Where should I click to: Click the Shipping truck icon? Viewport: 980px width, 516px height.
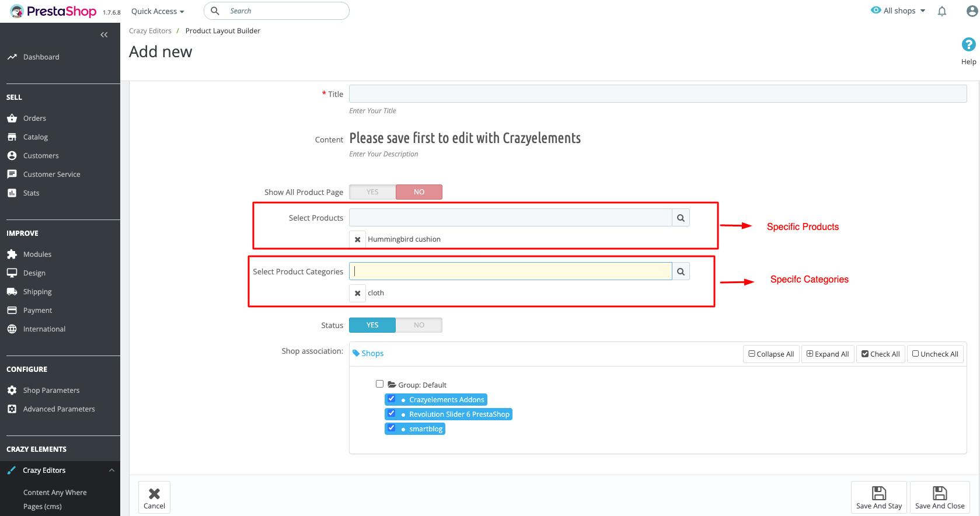(12, 292)
